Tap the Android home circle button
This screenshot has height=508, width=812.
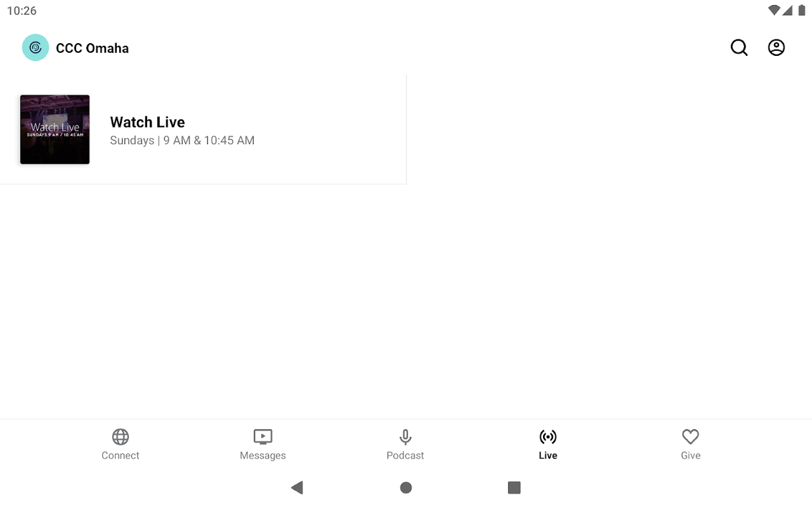(406, 488)
